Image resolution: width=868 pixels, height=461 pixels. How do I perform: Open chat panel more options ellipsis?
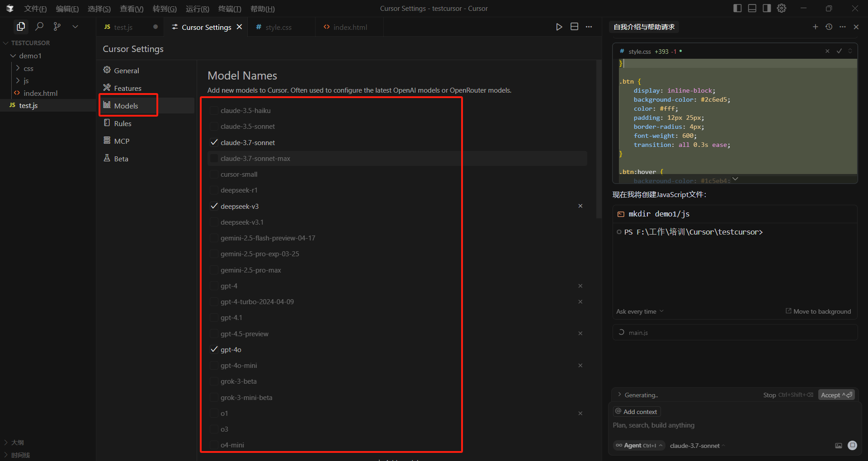point(842,27)
